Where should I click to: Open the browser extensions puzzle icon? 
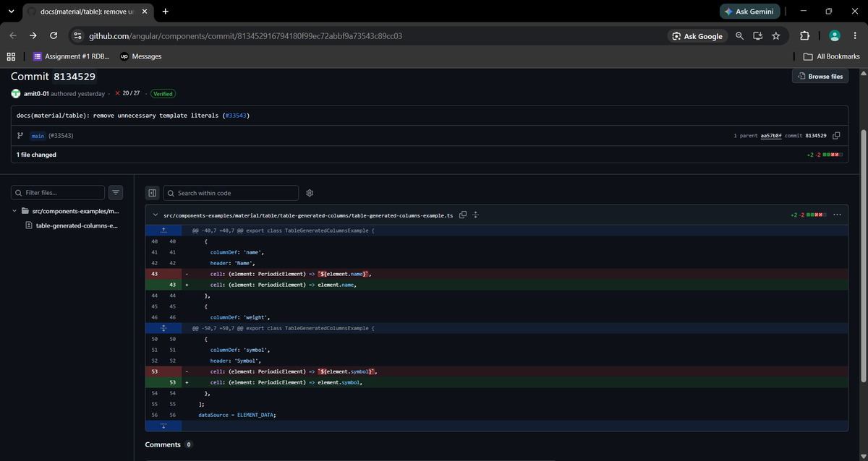[804, 35]
